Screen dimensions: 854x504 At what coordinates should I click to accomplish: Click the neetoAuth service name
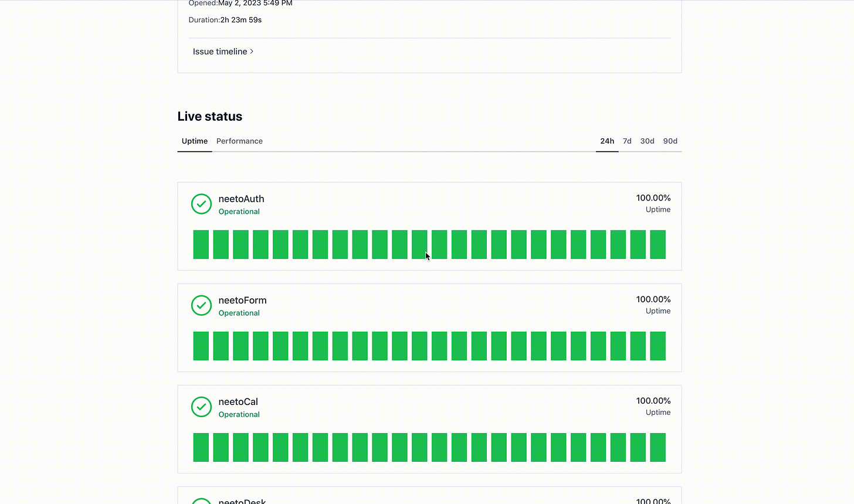[x=241, y=199]
